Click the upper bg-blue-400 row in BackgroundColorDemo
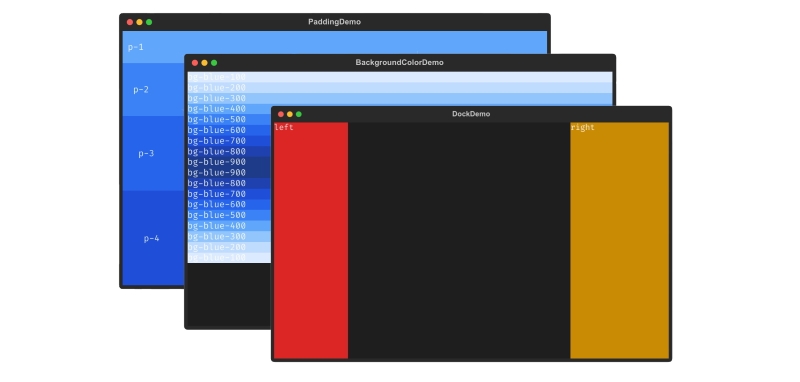Viewport: 800px width, 382px height. 229,109
